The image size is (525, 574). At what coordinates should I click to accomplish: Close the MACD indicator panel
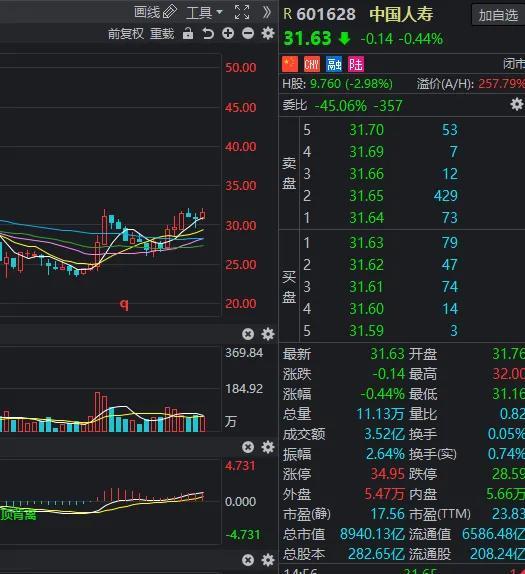248,447
